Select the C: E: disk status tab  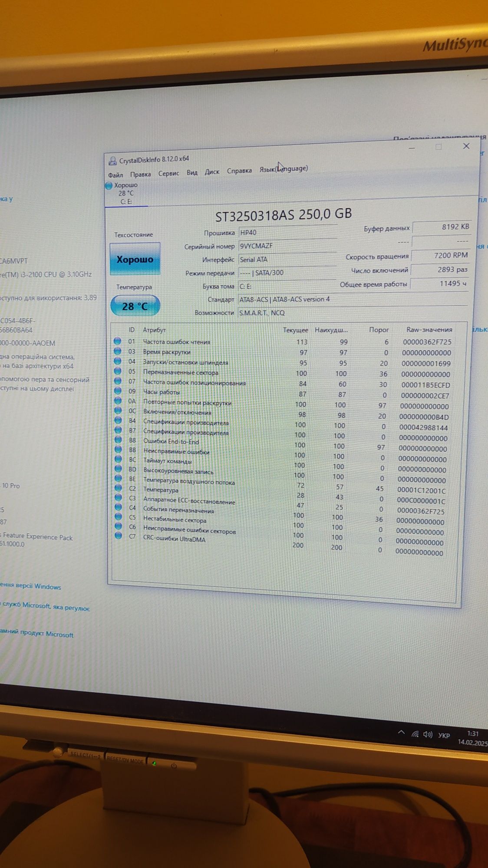(x=126, y=193)
